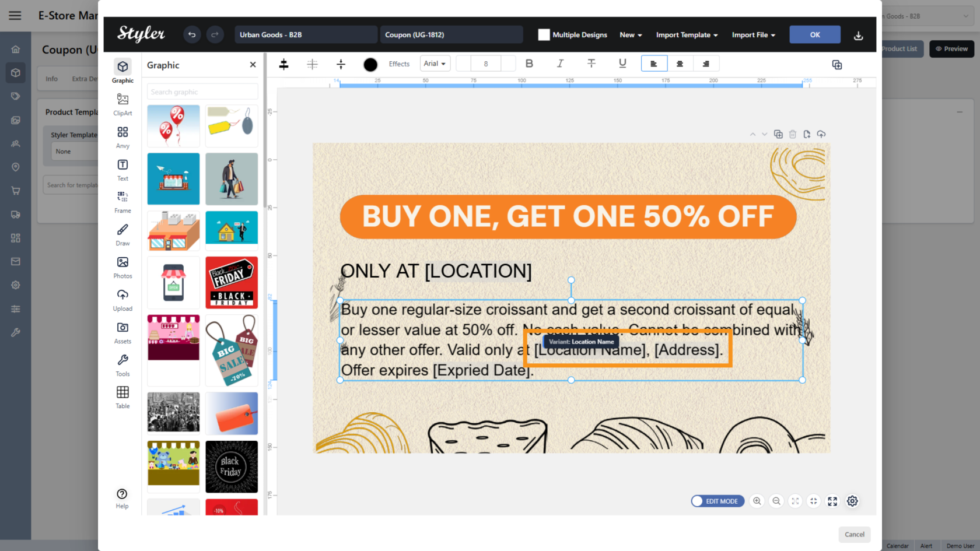
Task: Select the Draw tool
Action: [x=123, y=234]
